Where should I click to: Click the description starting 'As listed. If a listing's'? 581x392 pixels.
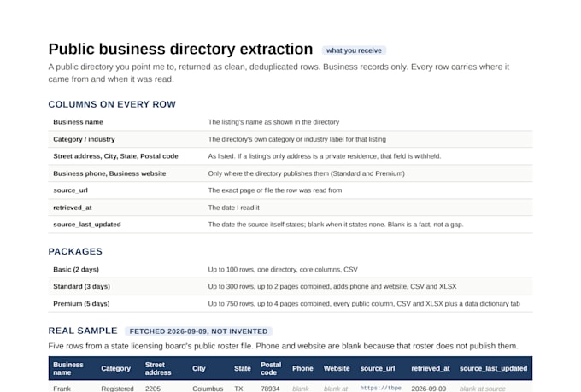(x=324, y=156)
